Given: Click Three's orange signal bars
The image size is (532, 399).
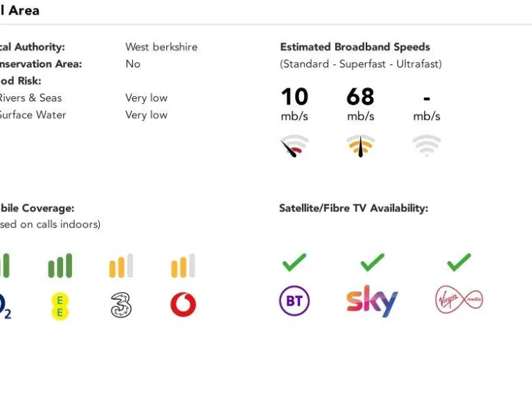Looking at the screenshot, I should (x=121, y=267).
